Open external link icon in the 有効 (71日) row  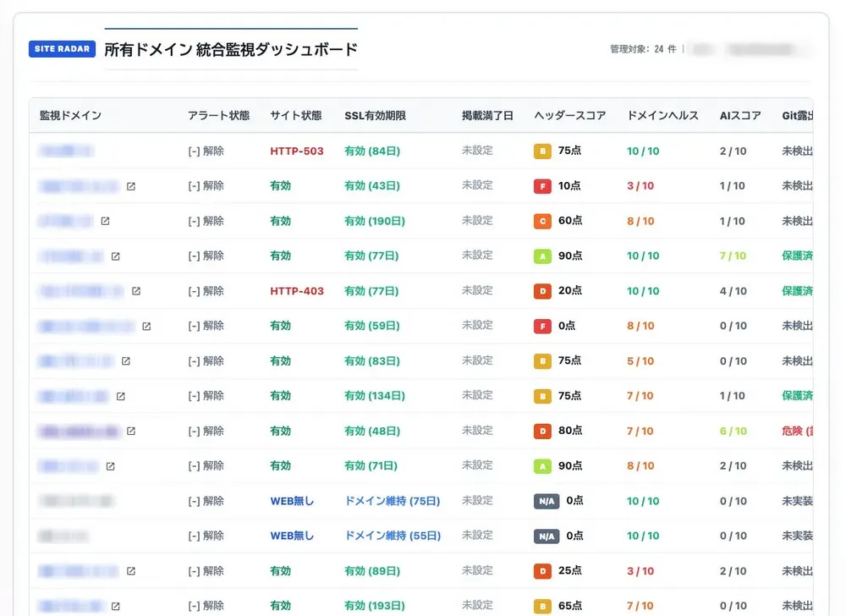point(111,466)
